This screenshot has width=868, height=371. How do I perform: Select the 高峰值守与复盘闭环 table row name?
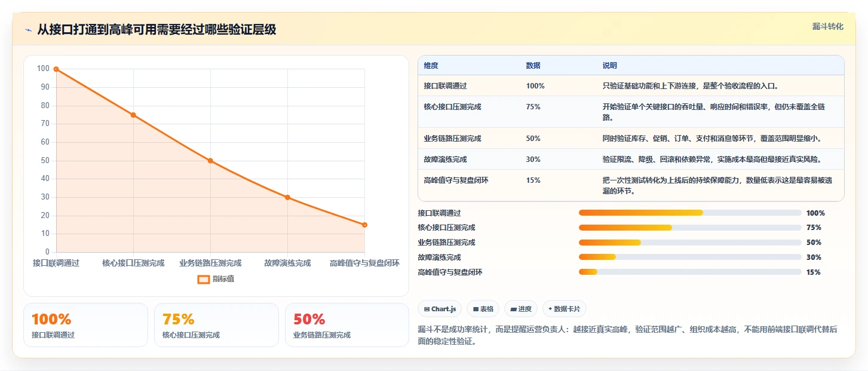456,180
